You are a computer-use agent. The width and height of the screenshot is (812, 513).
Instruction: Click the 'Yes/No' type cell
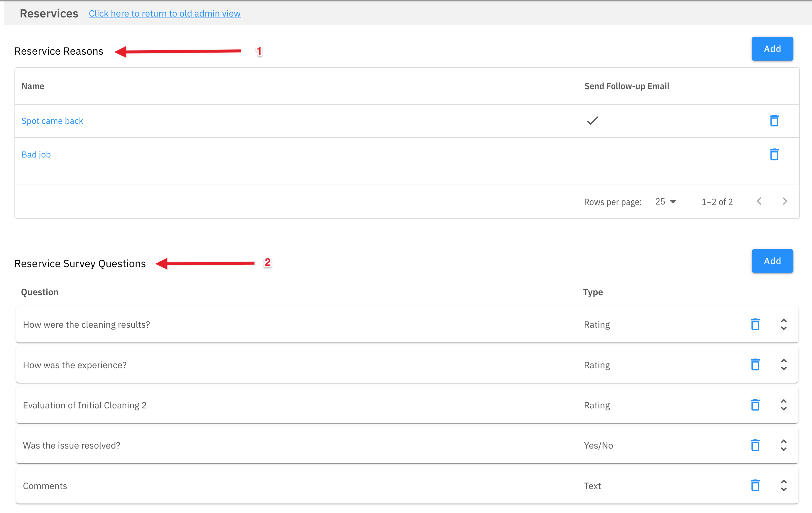tap(598, 446)
